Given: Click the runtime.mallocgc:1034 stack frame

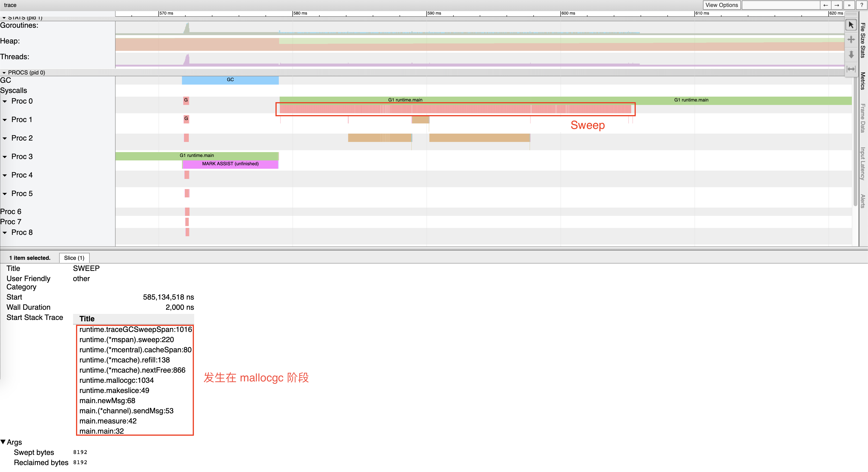Looking at the screenshot, I should point(116,380).
